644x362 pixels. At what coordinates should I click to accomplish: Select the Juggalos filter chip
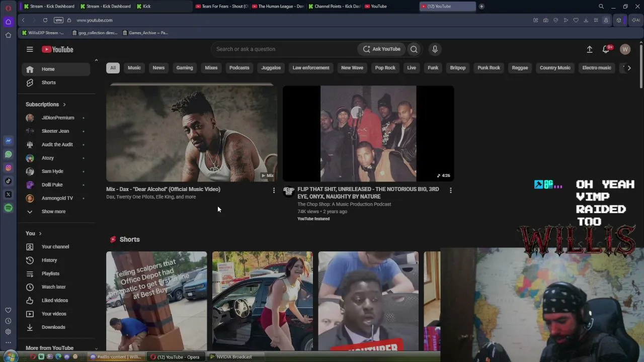pyautogui.click(x=271, y=68)
